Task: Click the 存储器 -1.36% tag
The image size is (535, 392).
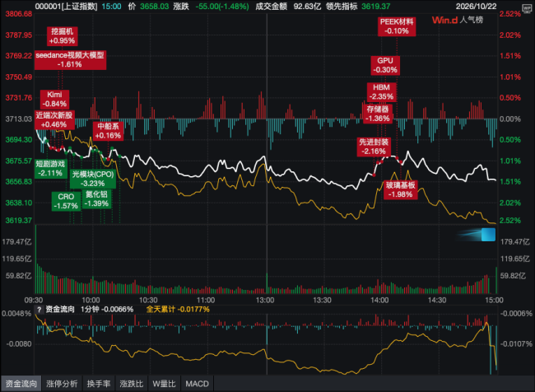Action: [378, 114]
